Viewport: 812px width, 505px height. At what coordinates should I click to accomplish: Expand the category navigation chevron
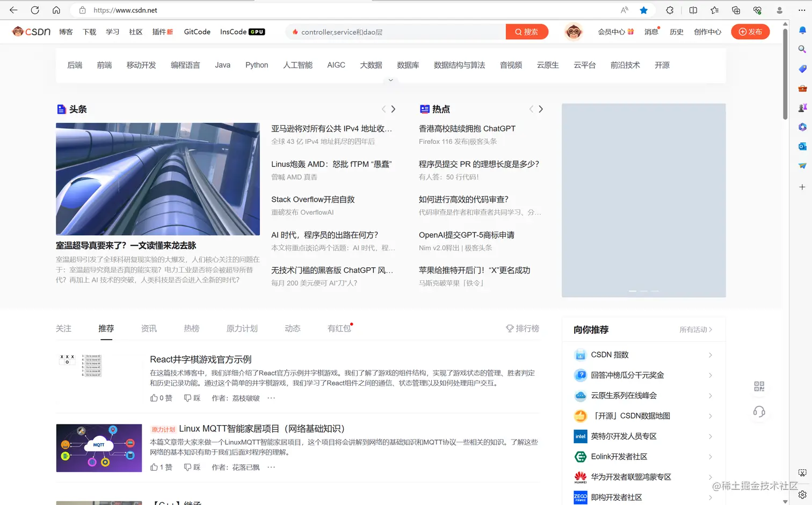point(391,80)
